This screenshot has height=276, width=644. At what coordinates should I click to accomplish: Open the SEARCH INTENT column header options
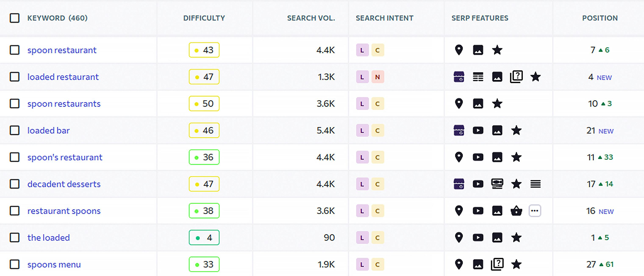384,18
